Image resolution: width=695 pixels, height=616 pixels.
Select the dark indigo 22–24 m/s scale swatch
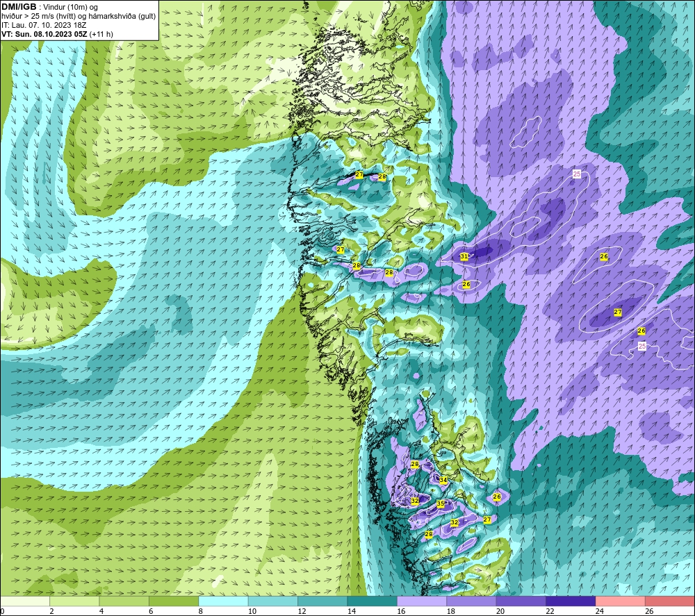[x=571, y=601]
